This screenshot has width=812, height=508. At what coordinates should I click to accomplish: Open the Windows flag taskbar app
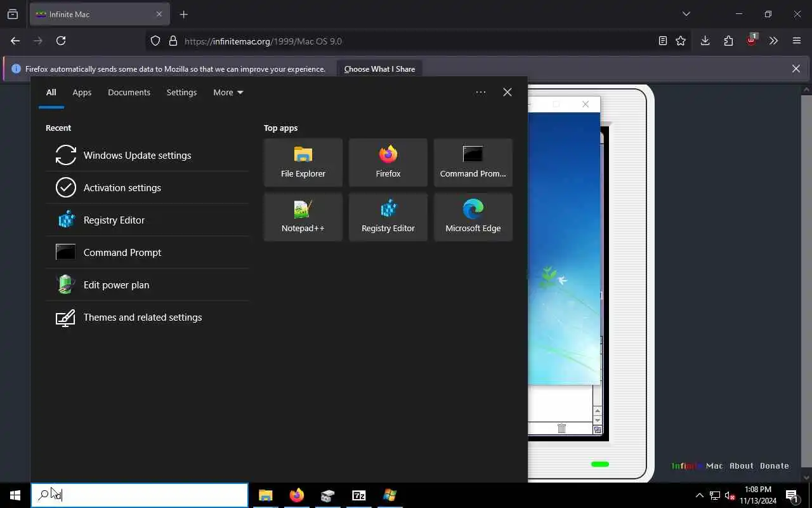pos(390,495)
